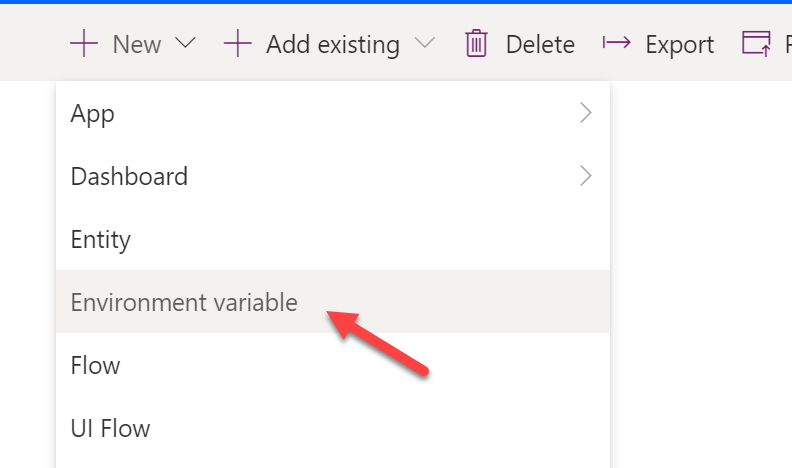This screenshot has width=792, height=468.
Task: Expand the New dropdown chevron
Action: 185,43
